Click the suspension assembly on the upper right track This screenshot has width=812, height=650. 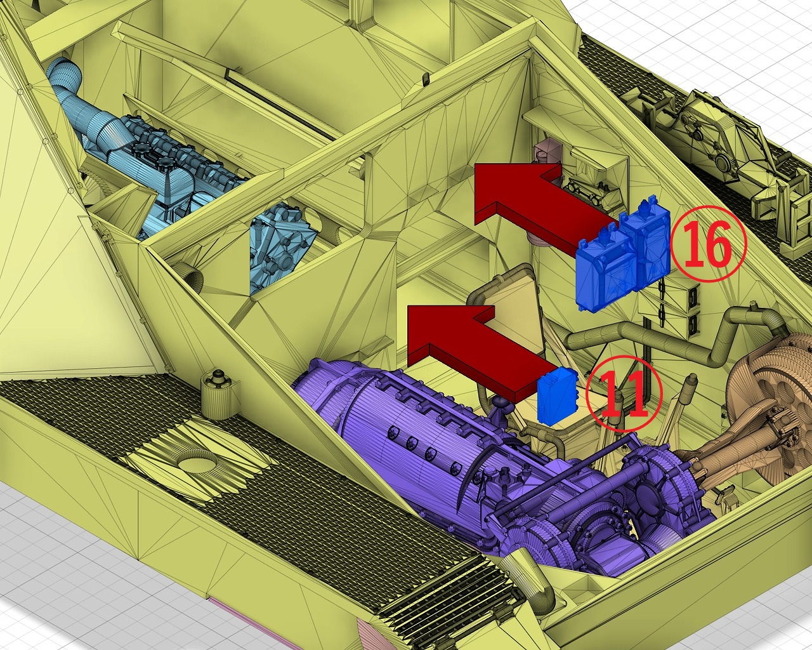(717, 140)
